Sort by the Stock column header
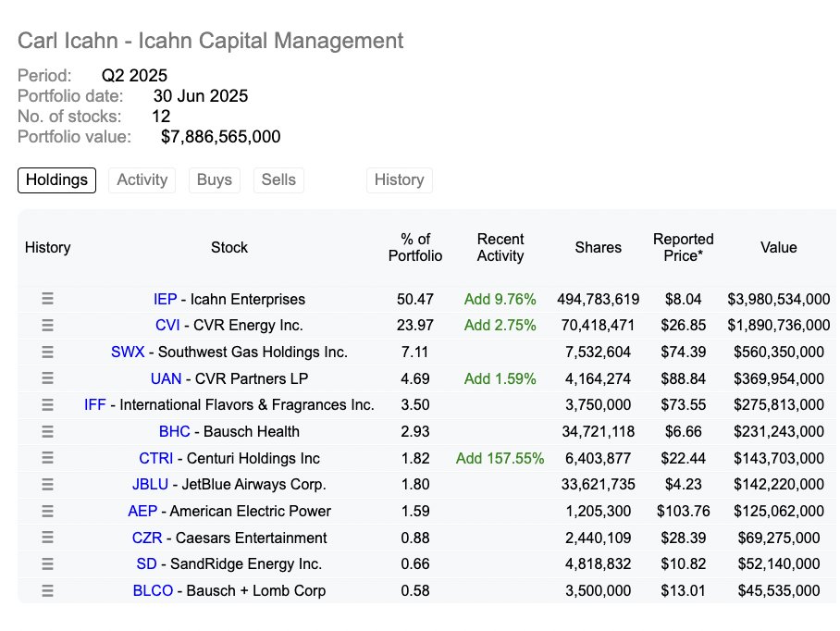This screenshot has width=840, height=631. point(229,247)
